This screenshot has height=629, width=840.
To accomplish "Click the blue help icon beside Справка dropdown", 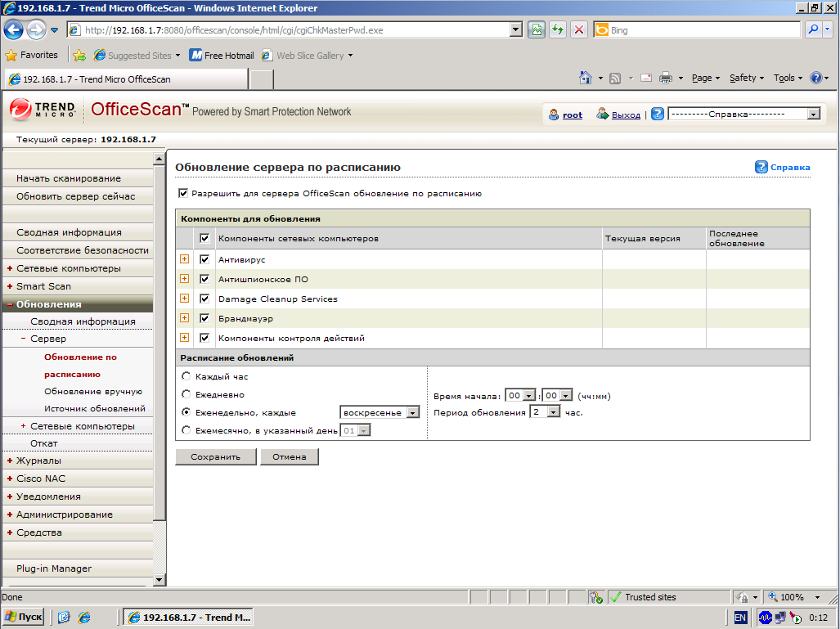I will click(x=658, y=115).
